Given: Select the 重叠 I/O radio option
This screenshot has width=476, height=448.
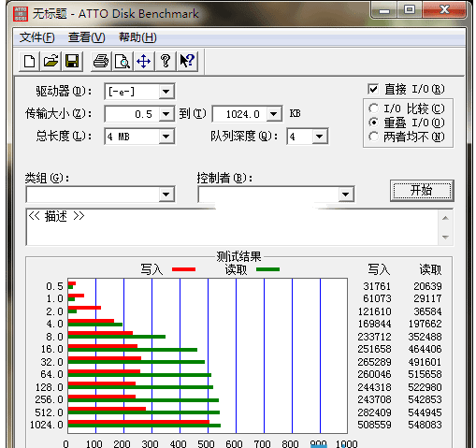Looking at the screenshot, I should tap(373, 123).
